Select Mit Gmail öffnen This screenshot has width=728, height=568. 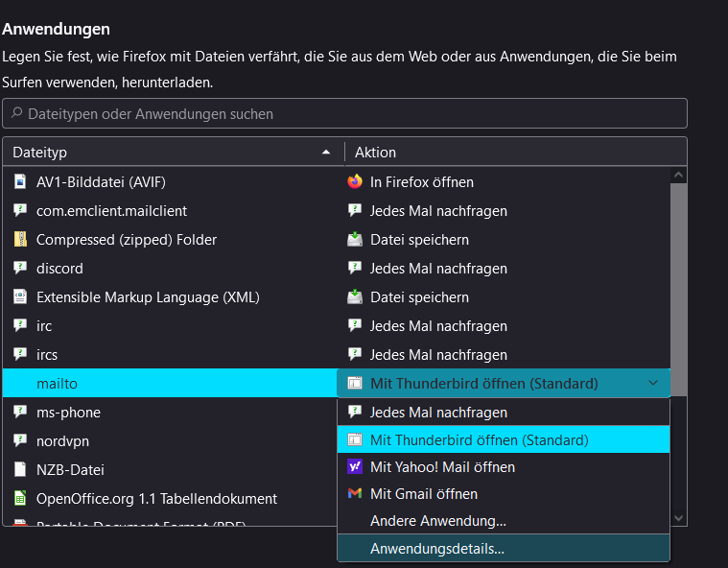click(504, 494)
